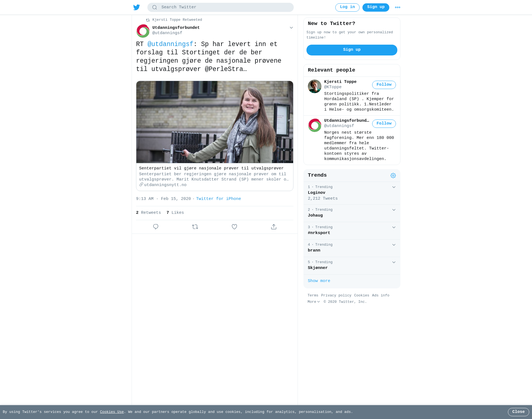Open the Cookies footer link
This screenshot has width=532, height=419.
tap(362, 296)
